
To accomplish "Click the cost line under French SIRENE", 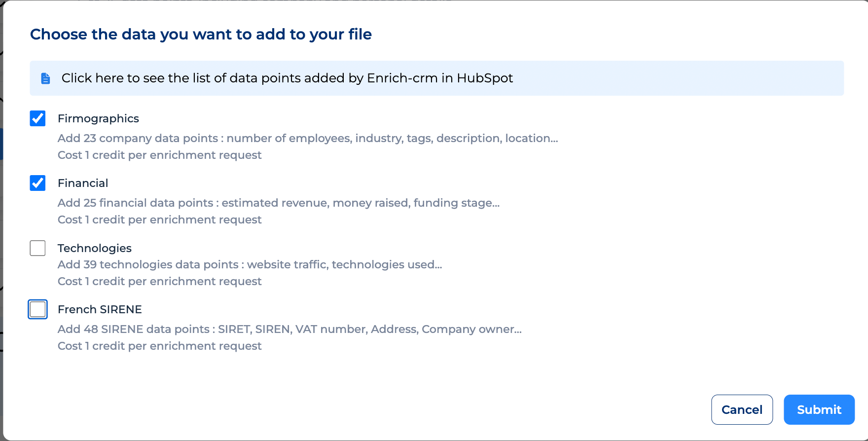I will 159,346.
